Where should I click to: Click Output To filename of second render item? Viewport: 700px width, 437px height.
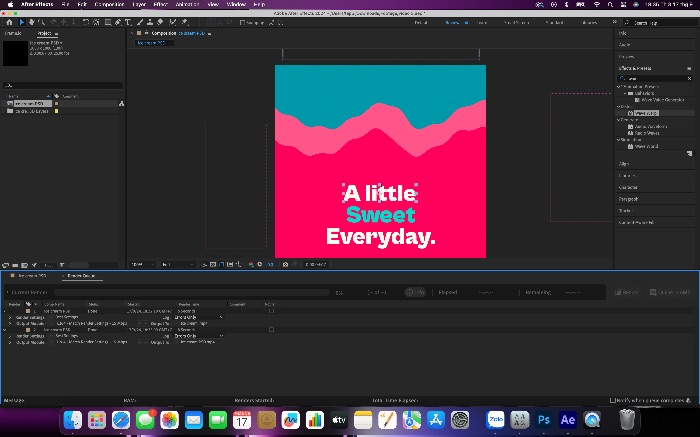click(197, 342)
